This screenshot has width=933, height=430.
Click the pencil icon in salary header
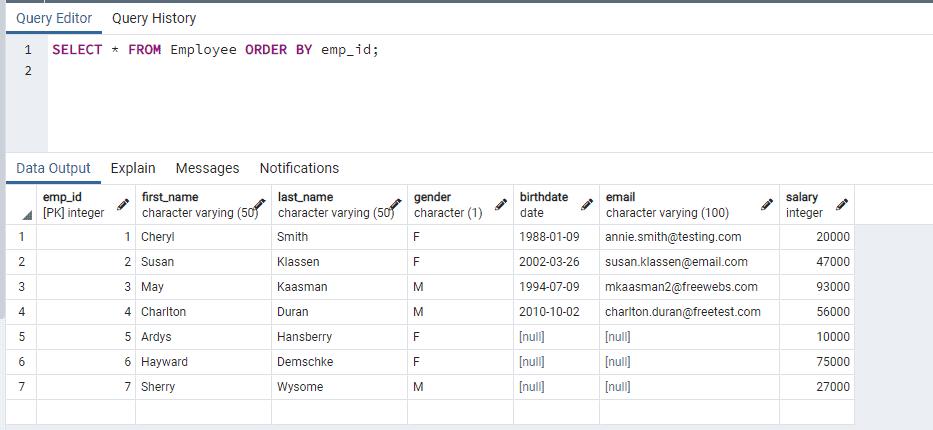(x=842, y=205)
